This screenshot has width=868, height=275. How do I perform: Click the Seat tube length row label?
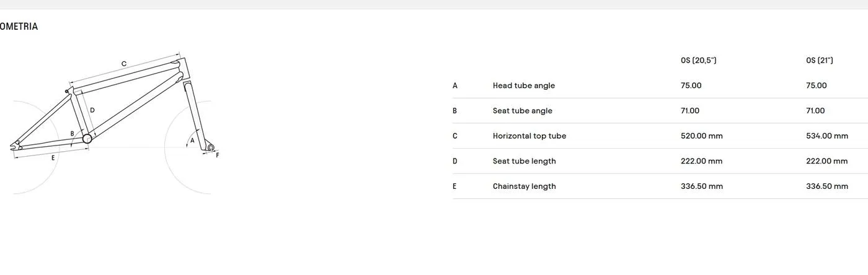tap(525, 161)
